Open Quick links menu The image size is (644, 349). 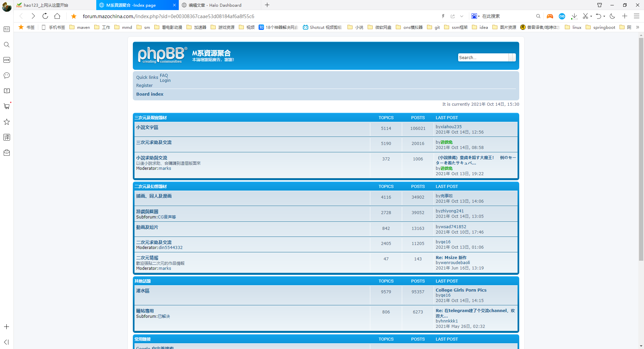tap(147, 77)
